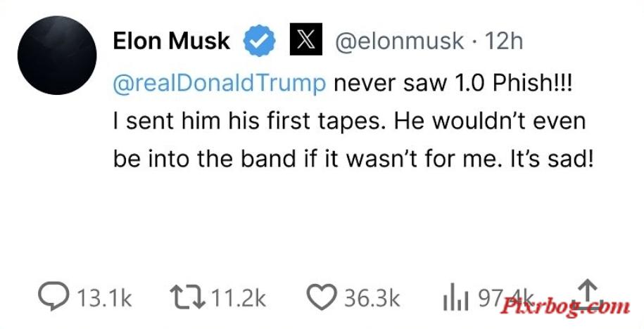
Task: Click the 97.4k views count
Action: coord(507,298)
